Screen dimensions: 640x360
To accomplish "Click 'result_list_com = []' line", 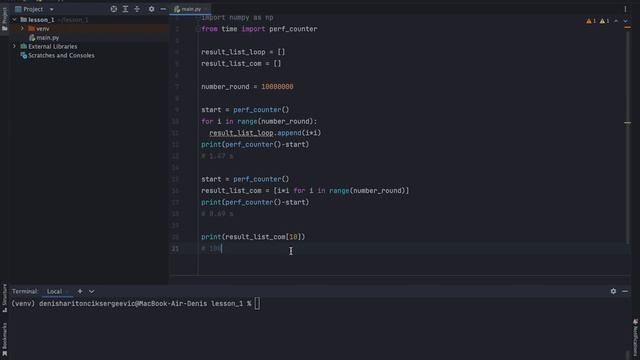I will coord(241,64).
